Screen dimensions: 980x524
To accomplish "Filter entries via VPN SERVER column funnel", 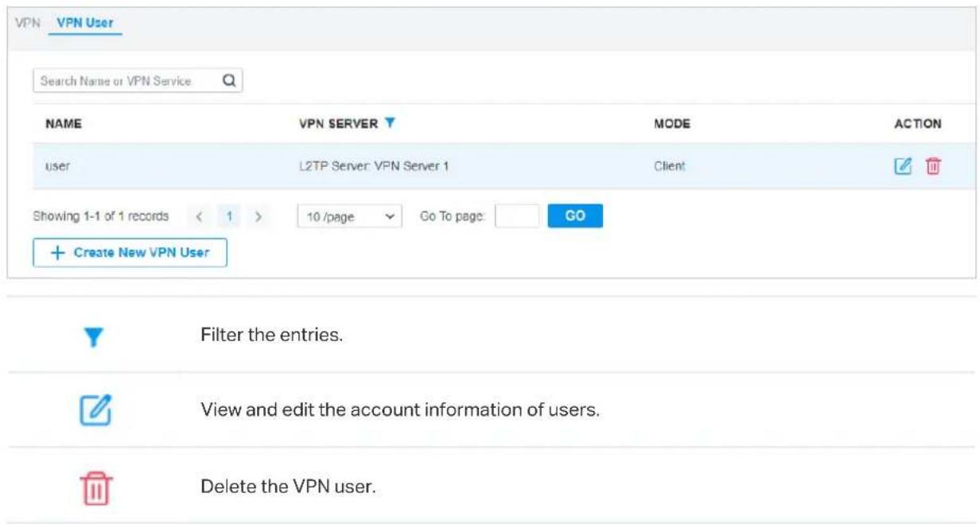I will coord(390,124).
